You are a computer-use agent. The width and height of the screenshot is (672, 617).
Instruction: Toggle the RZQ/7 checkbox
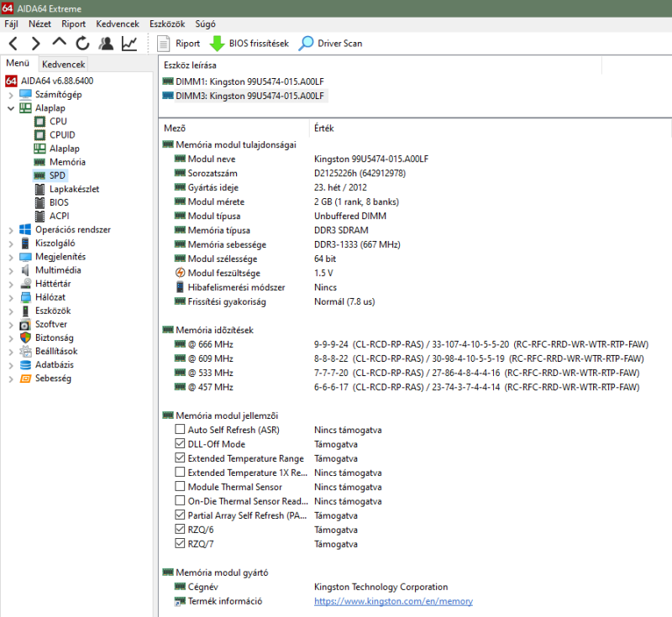(180, 543)
